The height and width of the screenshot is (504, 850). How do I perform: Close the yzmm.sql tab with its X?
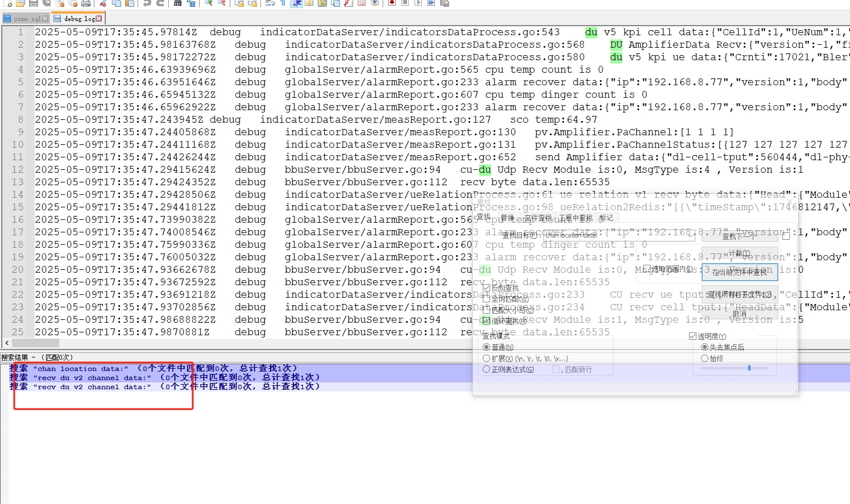(x=45, y=19)
